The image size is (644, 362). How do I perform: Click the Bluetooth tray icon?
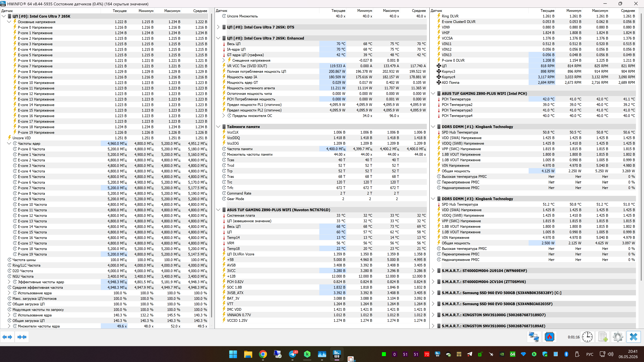(566, 354)
